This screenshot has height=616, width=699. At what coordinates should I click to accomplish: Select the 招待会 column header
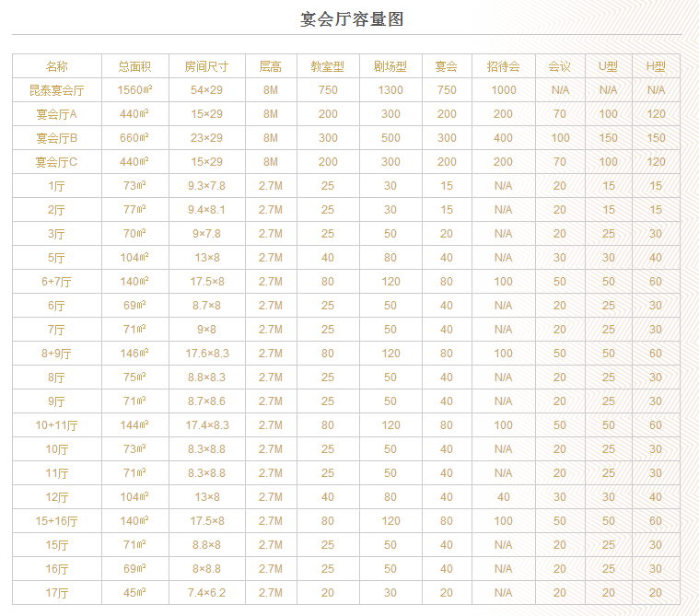[x=503, y=66]
